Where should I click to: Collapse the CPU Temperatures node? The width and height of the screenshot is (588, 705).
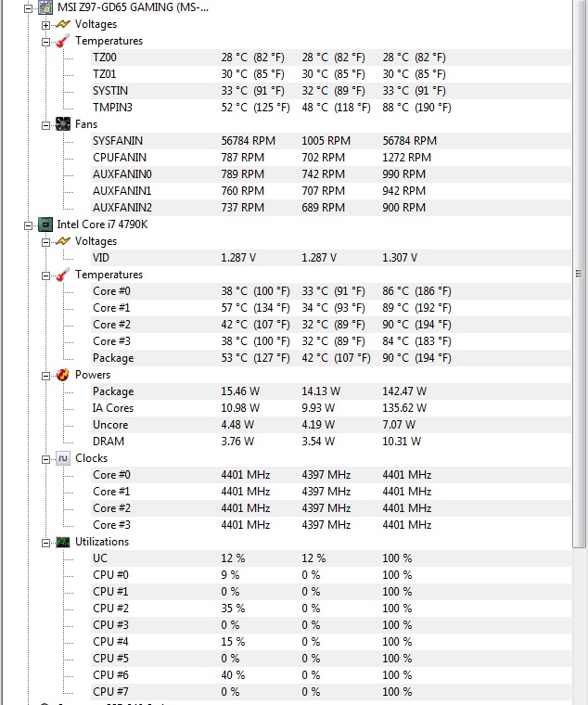(45, 276)
